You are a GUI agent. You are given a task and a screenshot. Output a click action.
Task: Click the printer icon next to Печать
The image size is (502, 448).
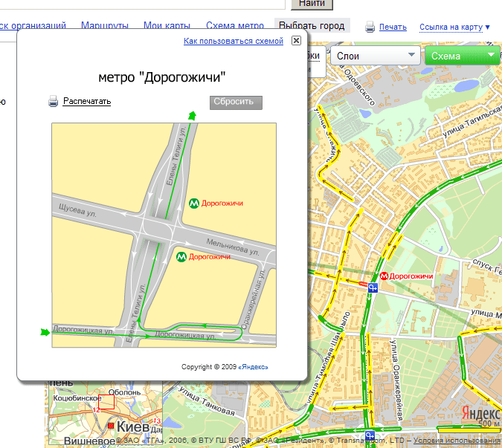(370, 27)
